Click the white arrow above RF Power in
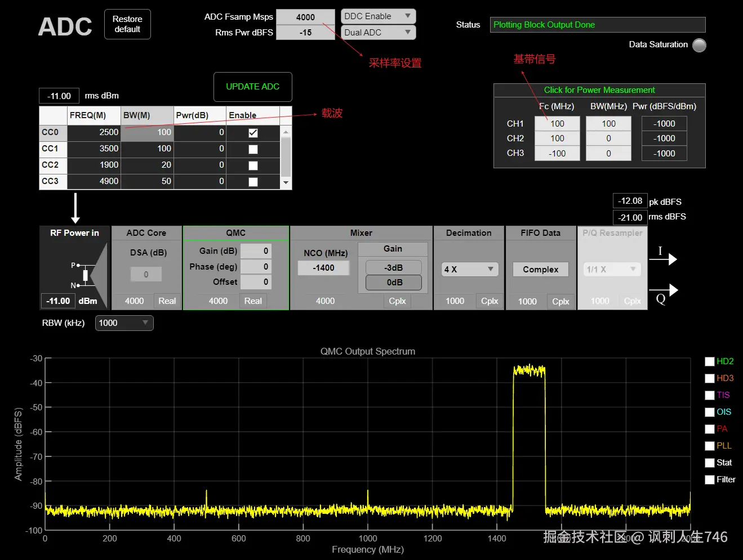 click(75, 208)
